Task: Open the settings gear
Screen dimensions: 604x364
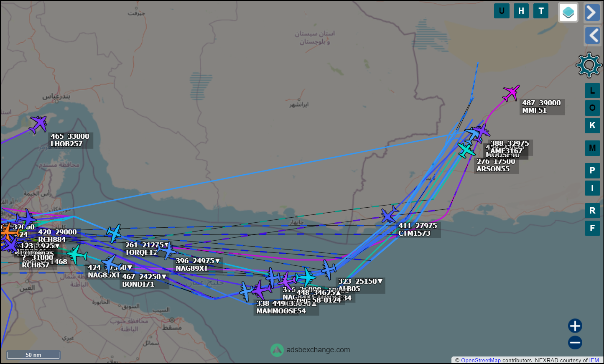Action: (589, 65)
